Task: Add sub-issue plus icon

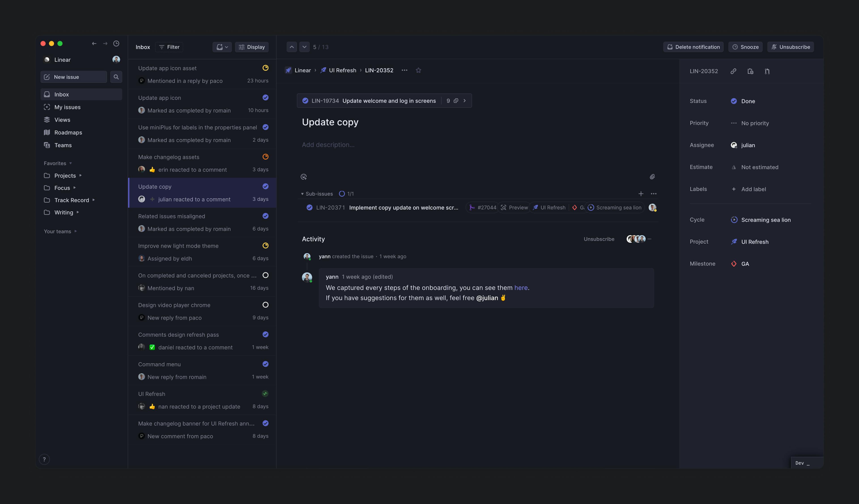Action: [x=641, y=194]
